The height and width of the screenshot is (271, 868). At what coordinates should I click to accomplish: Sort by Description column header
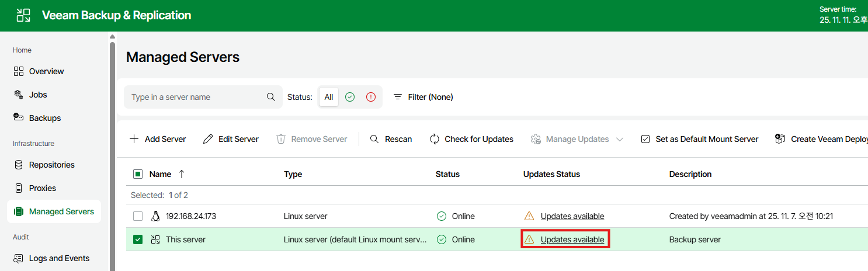[690, 174]
